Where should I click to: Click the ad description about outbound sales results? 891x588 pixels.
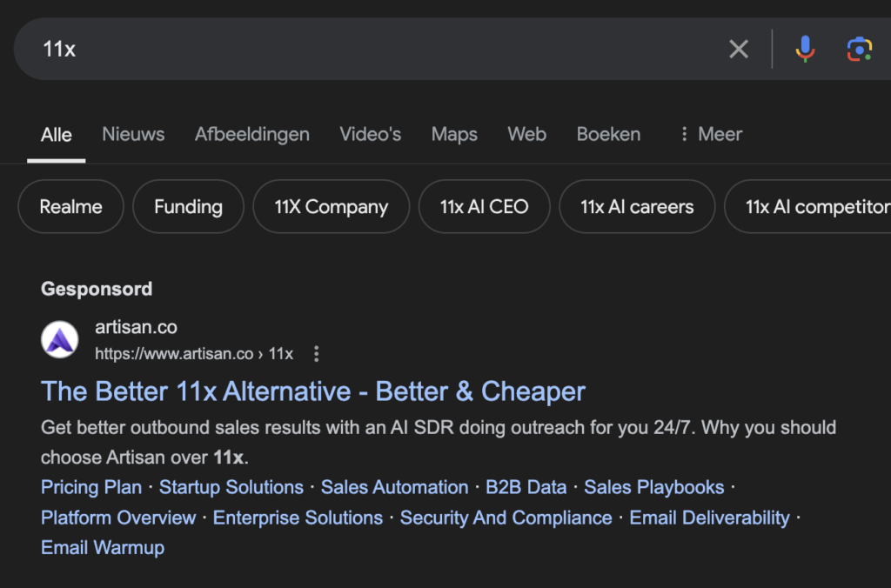point(439,442)
